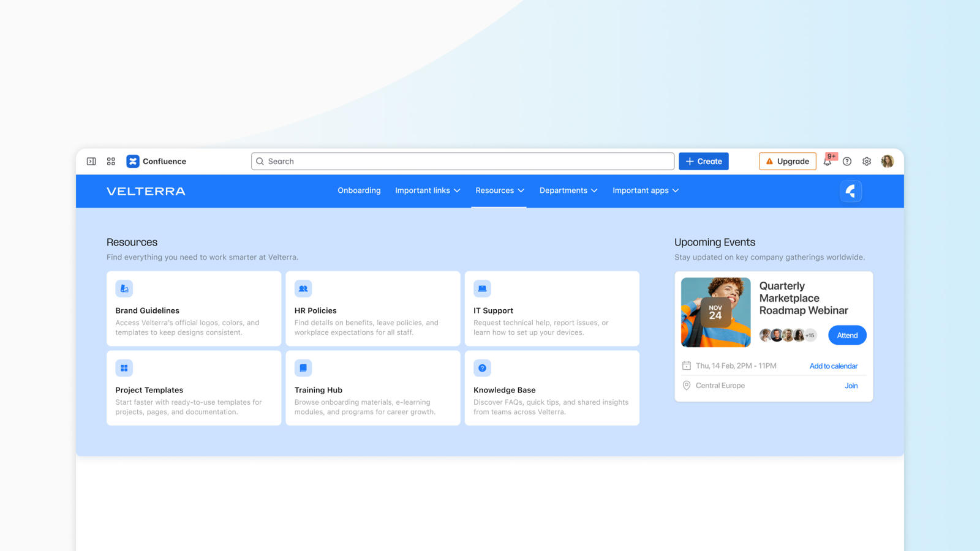This screenshot has height=551, width=980.
Task: Click the Attend button
Action: point(847,335)
